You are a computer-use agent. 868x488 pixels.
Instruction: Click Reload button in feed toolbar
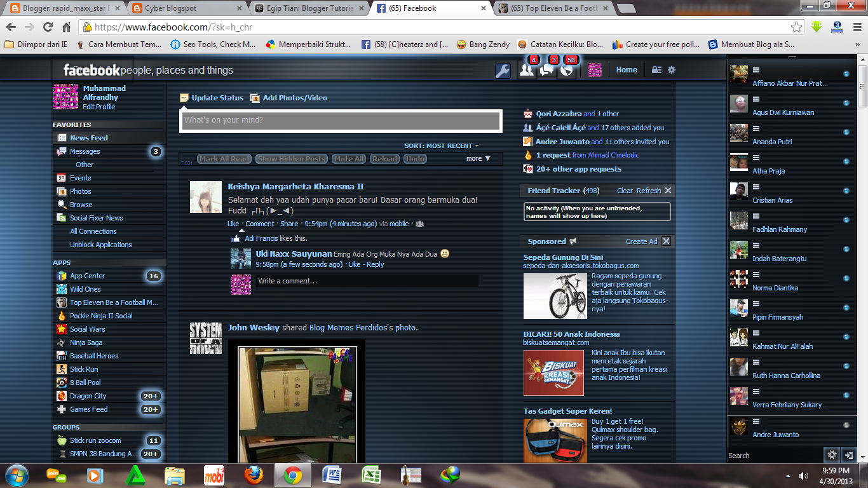click(384, 159)
